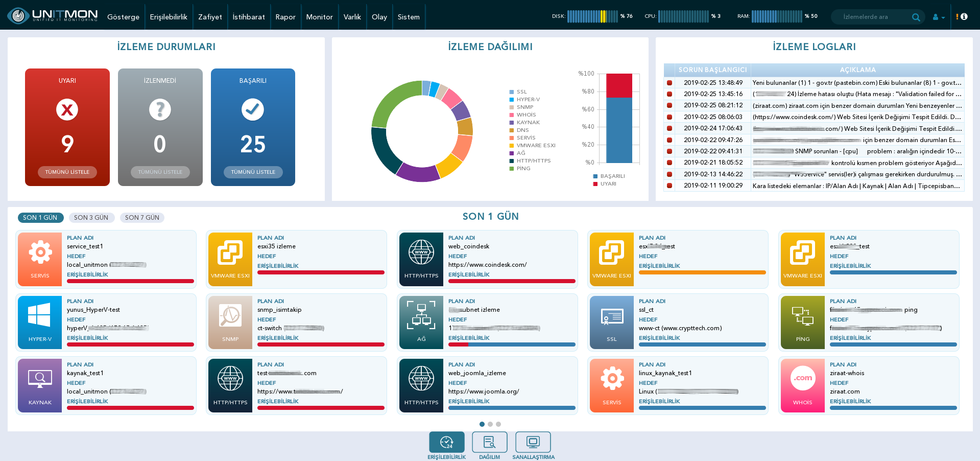Open the İstihbarat menu
The image size is (980, 461).
tap(249, 17)
